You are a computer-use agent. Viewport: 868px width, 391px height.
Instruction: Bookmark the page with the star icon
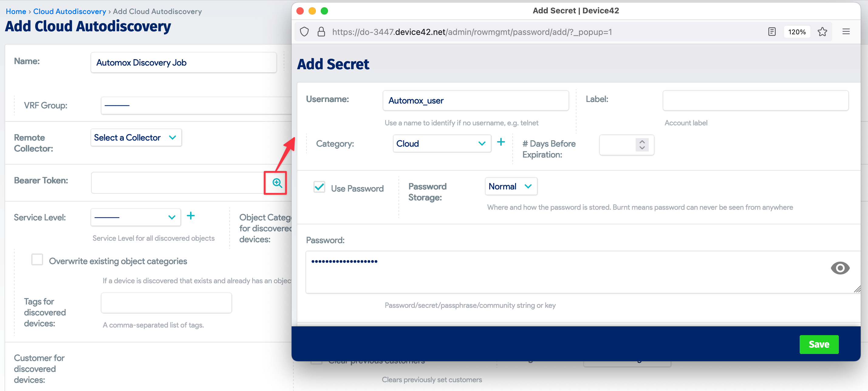822,32
